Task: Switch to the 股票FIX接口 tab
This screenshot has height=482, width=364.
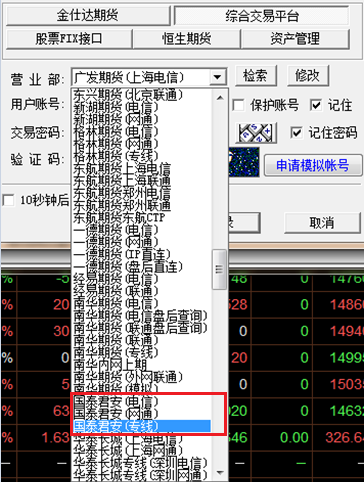Action: point(69,39)
